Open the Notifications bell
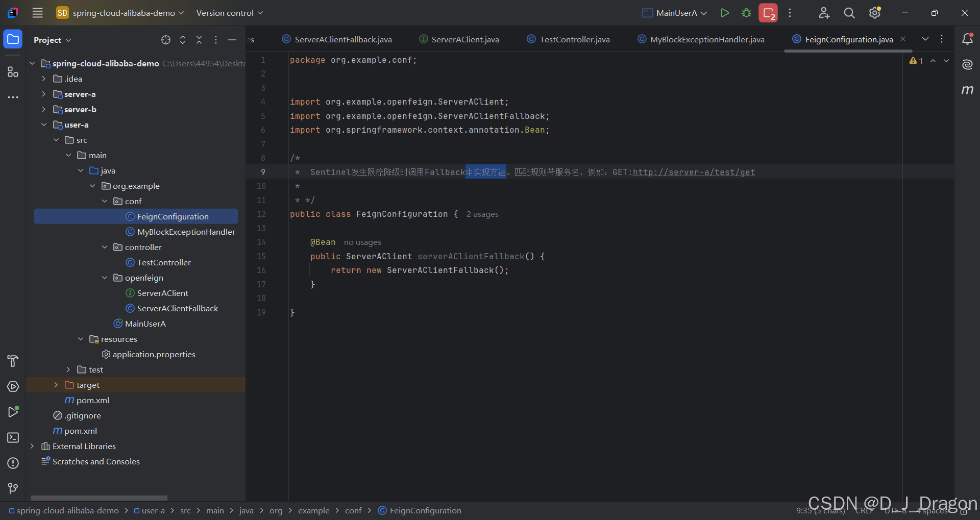 [x=967, y=39]
